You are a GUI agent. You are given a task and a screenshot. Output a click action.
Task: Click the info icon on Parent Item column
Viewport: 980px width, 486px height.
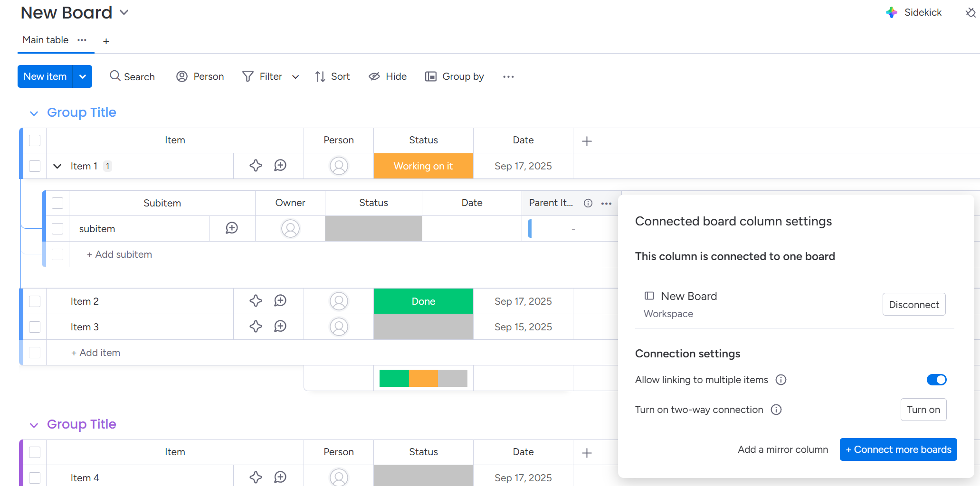pyautogui.click(x=588, y=203)
